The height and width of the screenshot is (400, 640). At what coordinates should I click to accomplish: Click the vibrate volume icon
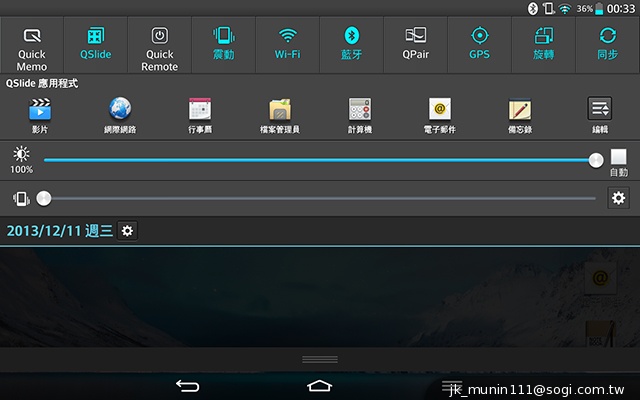coord(21,199)
